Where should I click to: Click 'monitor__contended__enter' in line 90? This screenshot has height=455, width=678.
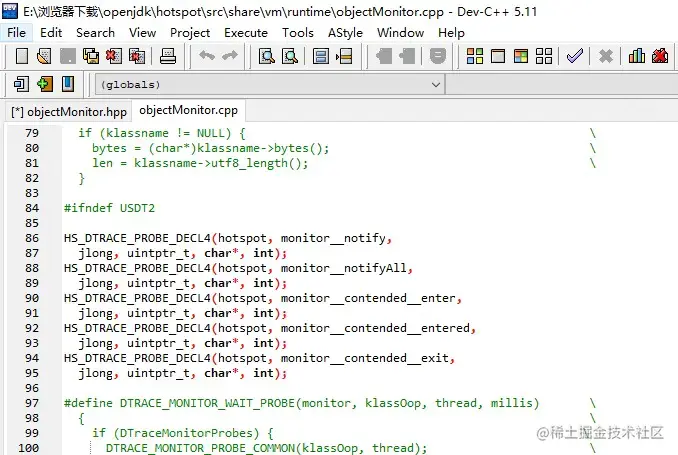(x=368, y=298)
